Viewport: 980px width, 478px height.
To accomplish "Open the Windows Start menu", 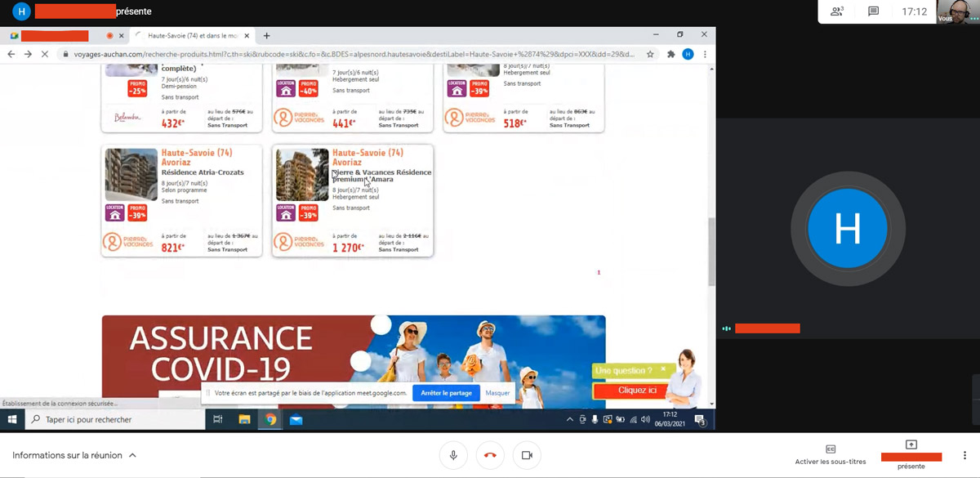I will point(12,419).
